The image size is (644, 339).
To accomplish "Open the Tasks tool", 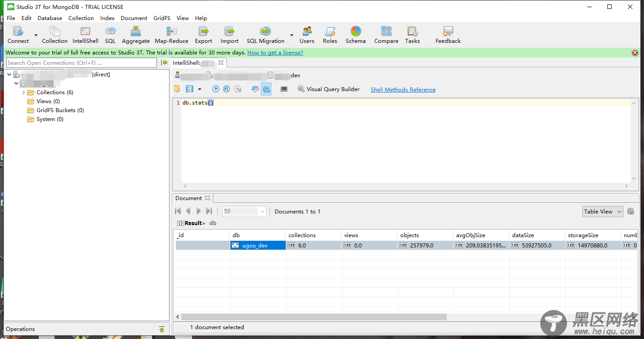I will (412, 35).
